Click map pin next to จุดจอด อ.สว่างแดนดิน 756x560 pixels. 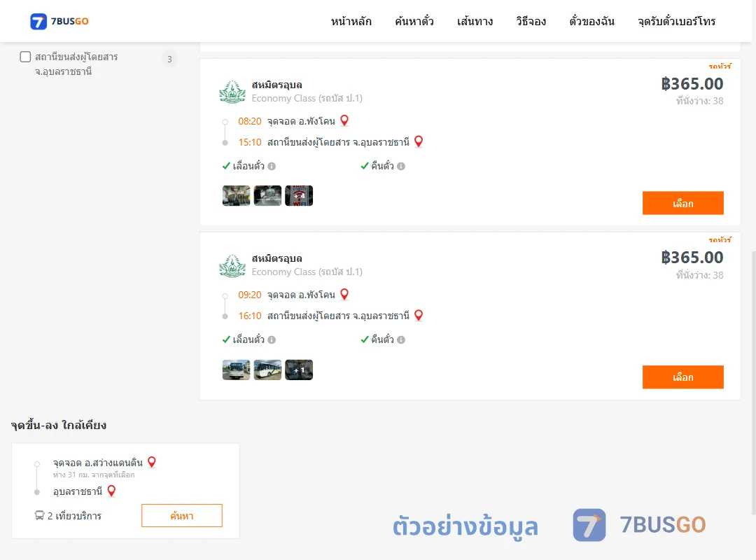point(152,462)
